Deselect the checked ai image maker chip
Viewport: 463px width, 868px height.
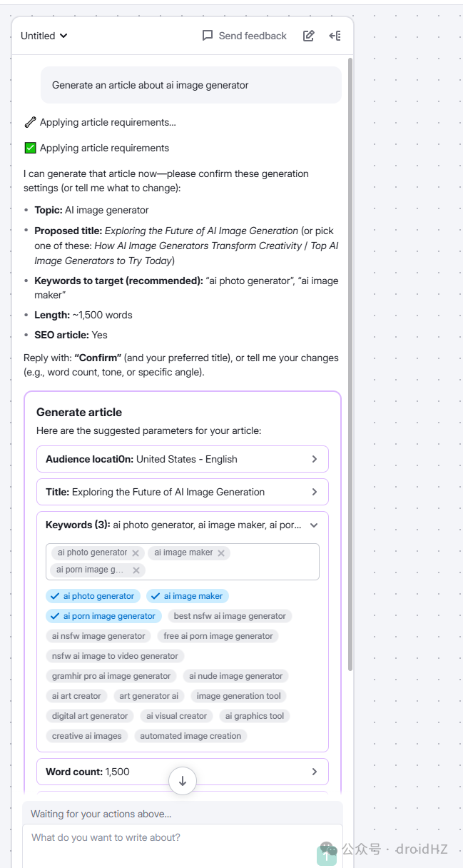(x=188, y=596)
